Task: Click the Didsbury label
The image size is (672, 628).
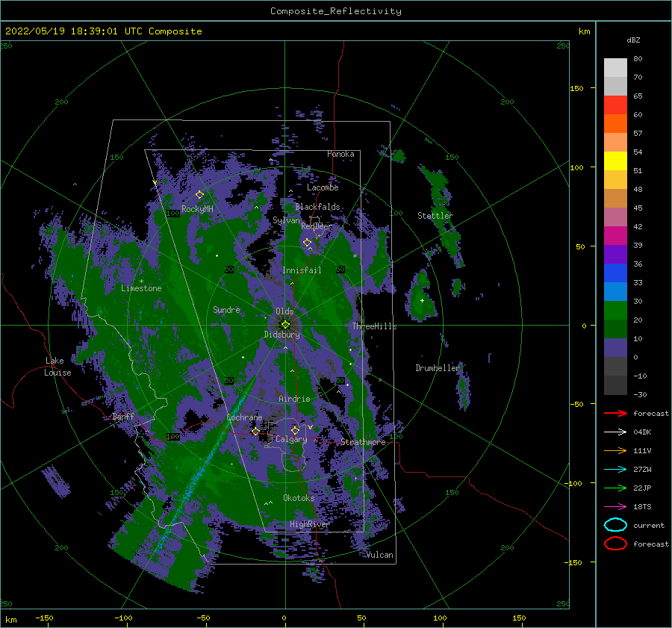Action: pos(281,335)
